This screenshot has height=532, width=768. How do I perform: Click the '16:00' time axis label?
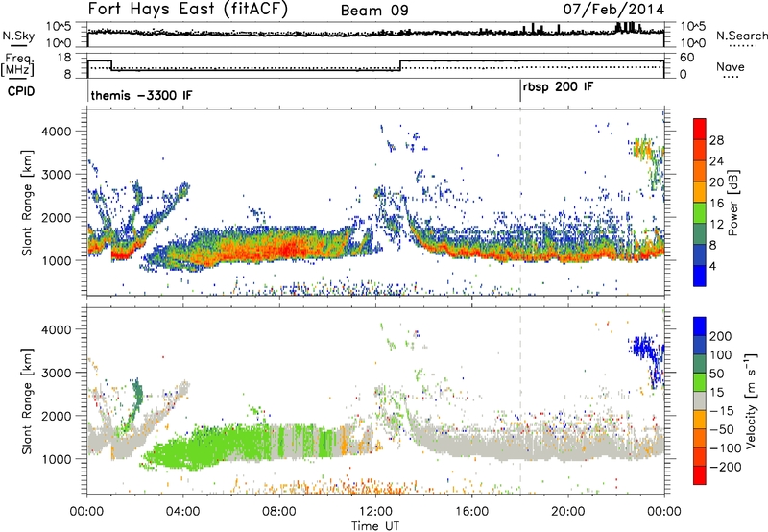[x=471, y=512]
